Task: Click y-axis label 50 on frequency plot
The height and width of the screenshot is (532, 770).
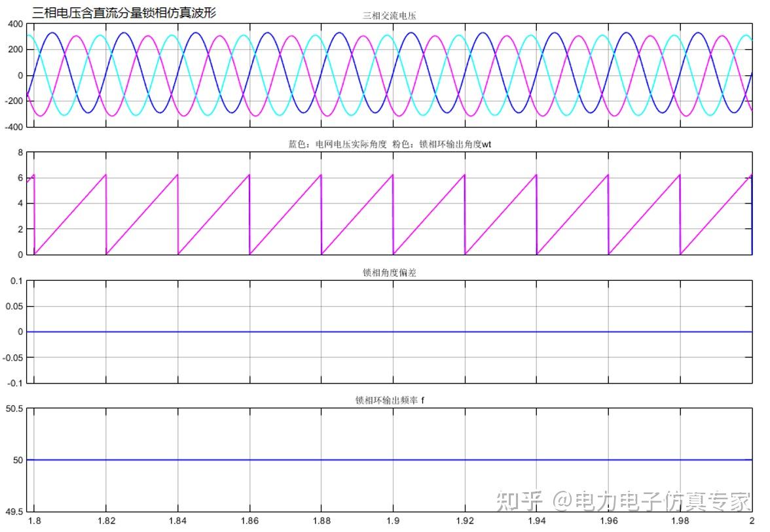Action: point(18,460)
